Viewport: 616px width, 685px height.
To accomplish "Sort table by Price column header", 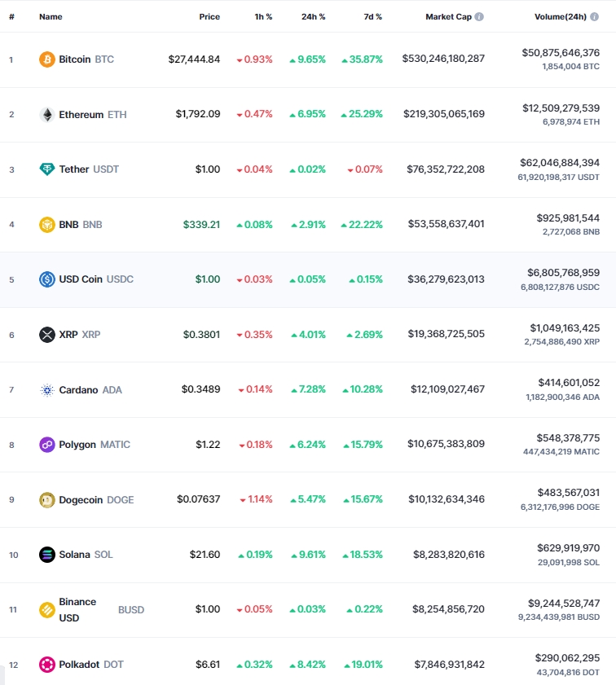I will [209, 16].
